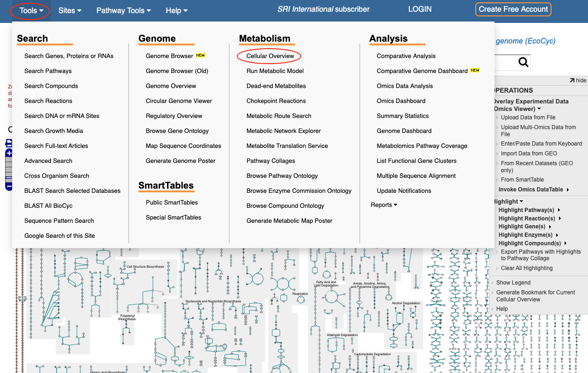Select Cellular Overview under Metabolism
The image size is (588, 373).
(x=270, y=56)
